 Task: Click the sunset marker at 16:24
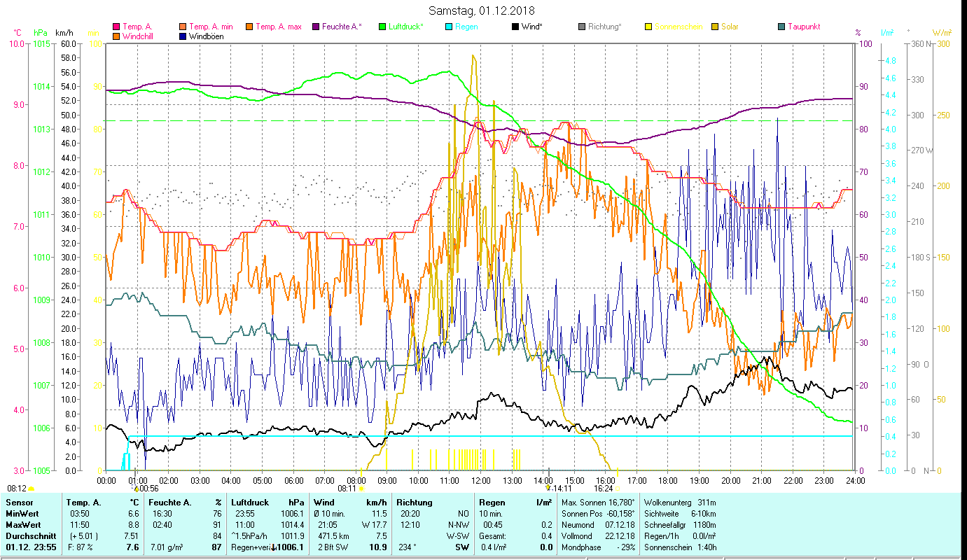618,488
